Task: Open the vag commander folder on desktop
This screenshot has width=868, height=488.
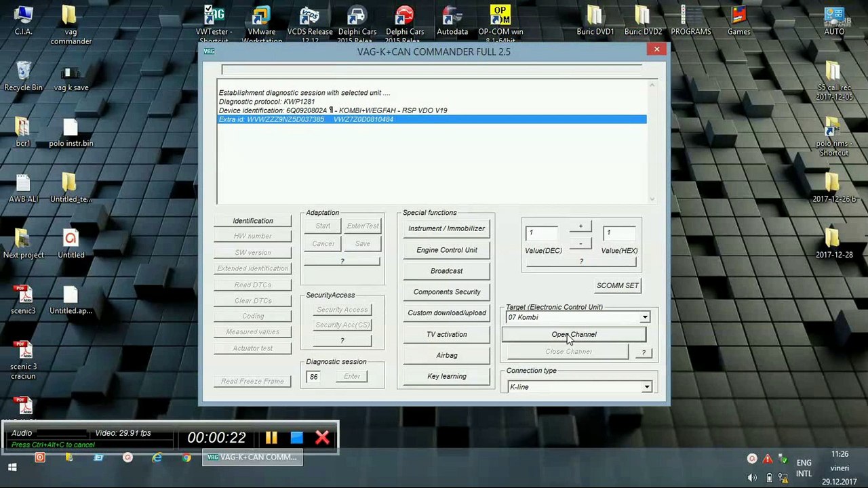Action: pos(71,26)
